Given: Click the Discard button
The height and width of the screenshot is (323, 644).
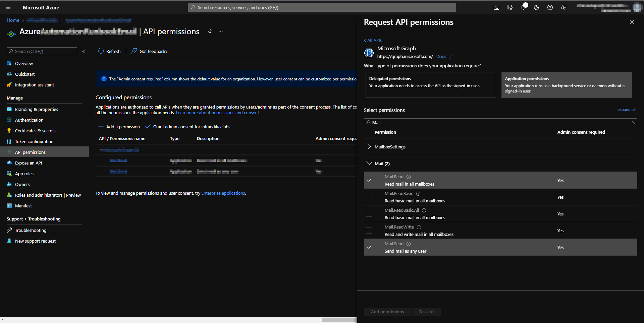Looking at the screenshot, I should pos(426,312).
